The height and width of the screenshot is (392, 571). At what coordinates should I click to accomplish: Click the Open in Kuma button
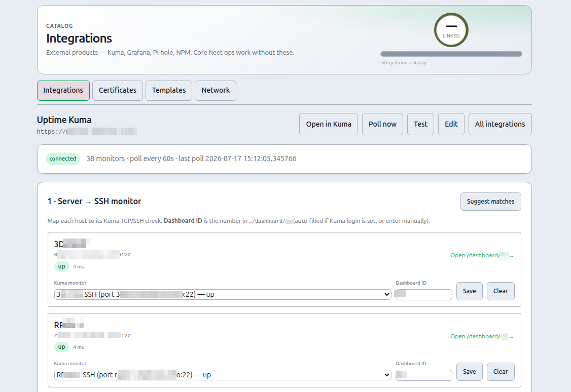click(329, 124)
